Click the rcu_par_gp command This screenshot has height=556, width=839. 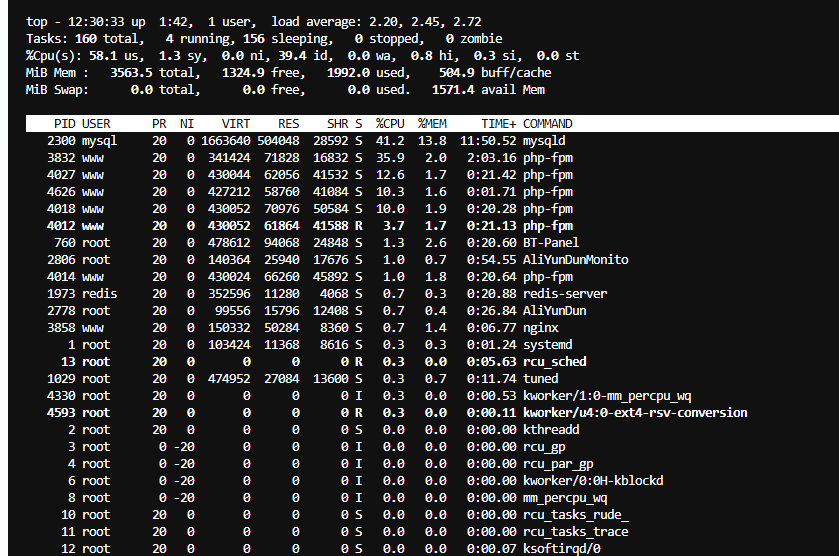(558, 464)
